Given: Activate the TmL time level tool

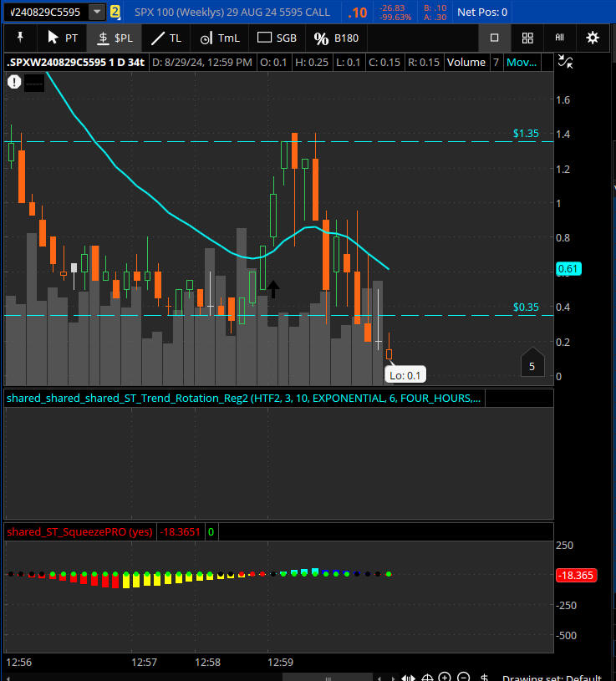Looking at the screenshot, I should [x=219, y=38].
